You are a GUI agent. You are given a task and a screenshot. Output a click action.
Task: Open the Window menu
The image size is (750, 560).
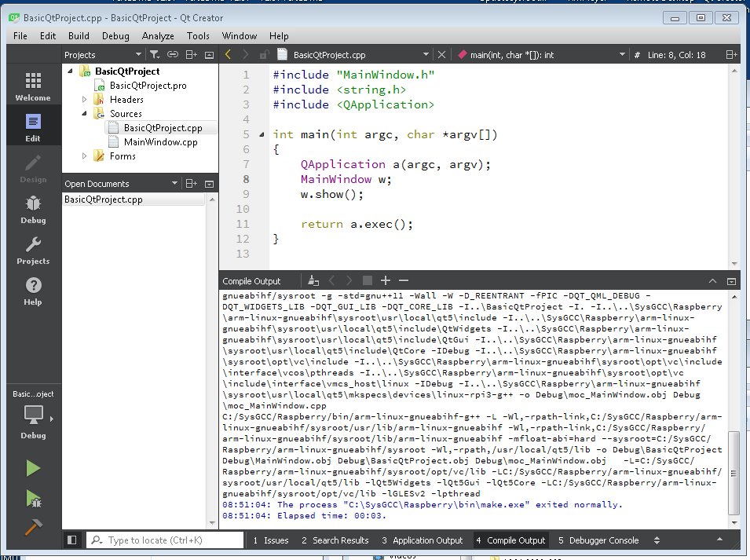[x=240, y=36]
